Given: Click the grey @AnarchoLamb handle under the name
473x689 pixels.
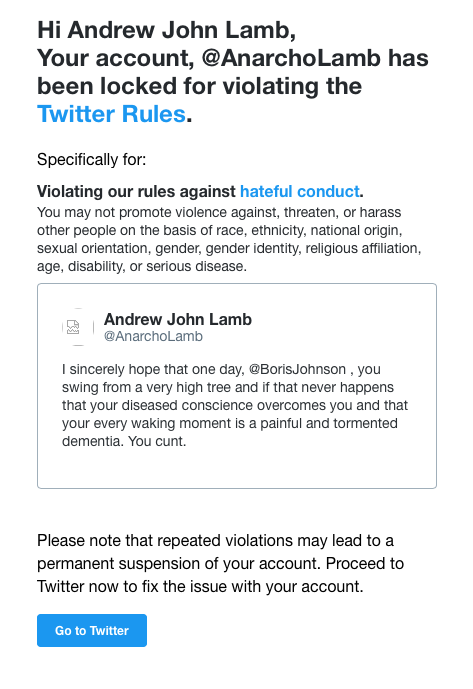Looking at the screenshot, I should 153,337.
